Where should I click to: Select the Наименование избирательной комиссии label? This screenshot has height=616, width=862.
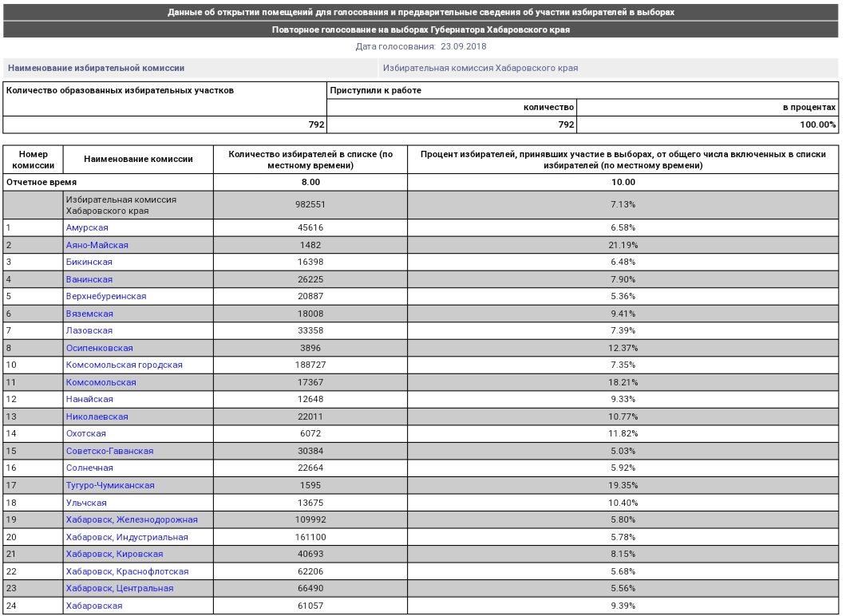click(97, 68)
